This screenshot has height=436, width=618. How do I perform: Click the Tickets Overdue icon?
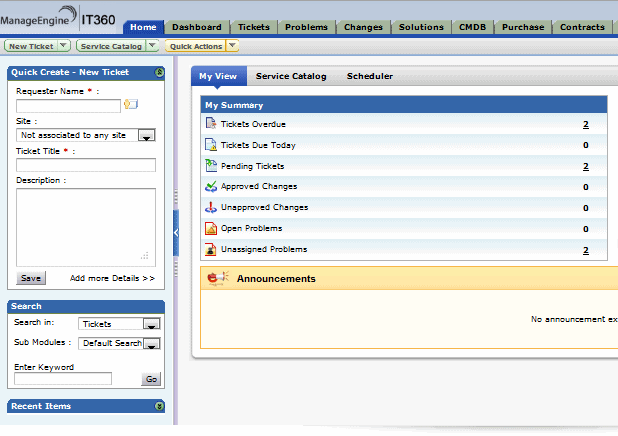[x=211, y=123]
